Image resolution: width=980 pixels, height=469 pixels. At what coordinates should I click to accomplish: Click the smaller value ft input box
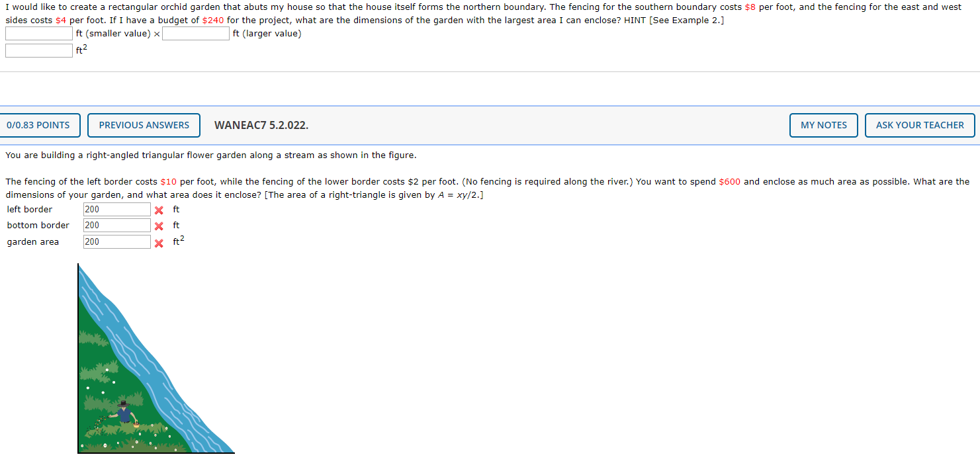39,33
